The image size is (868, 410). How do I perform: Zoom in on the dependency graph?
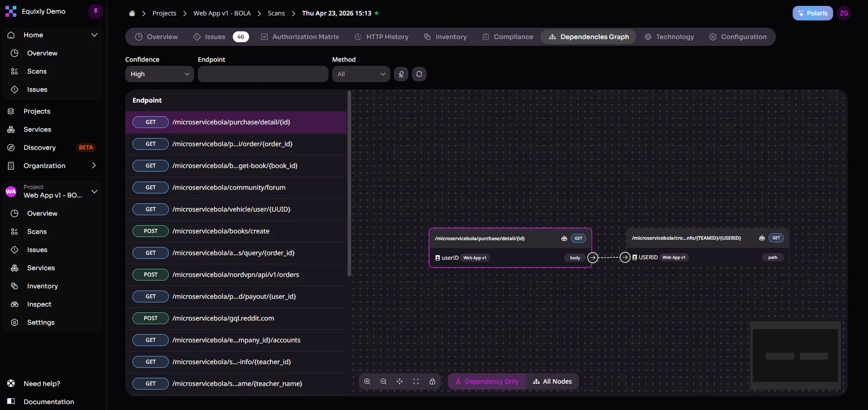367,381
